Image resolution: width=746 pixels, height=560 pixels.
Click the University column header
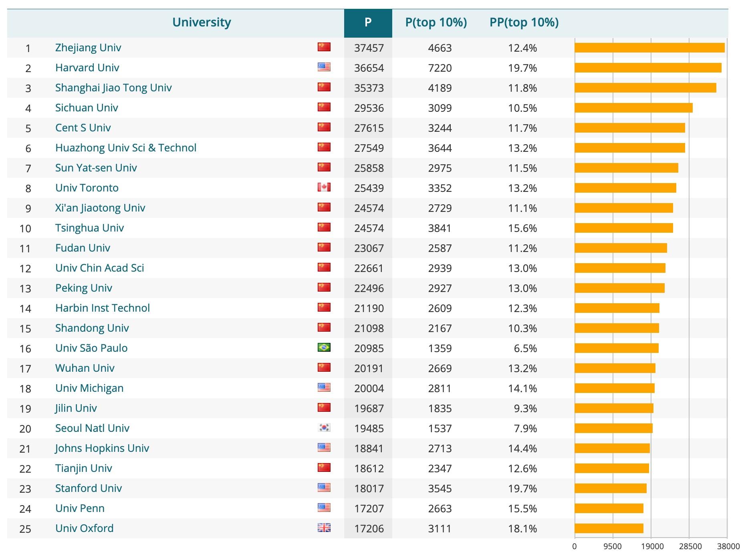pos(202,22)
